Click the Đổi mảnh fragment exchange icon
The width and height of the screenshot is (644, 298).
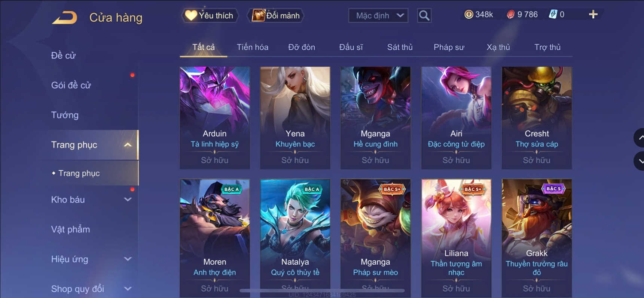pyautogui.click(x=258, y=15)
